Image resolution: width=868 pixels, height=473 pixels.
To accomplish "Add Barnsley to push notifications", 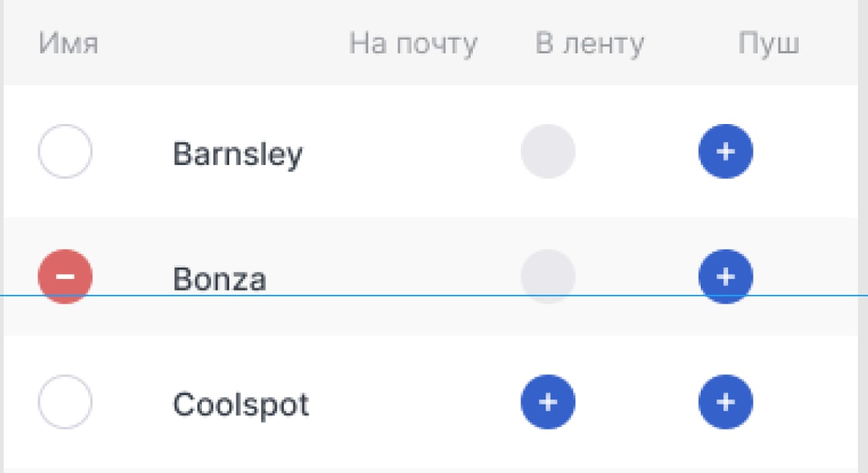I will coord(725,151).
